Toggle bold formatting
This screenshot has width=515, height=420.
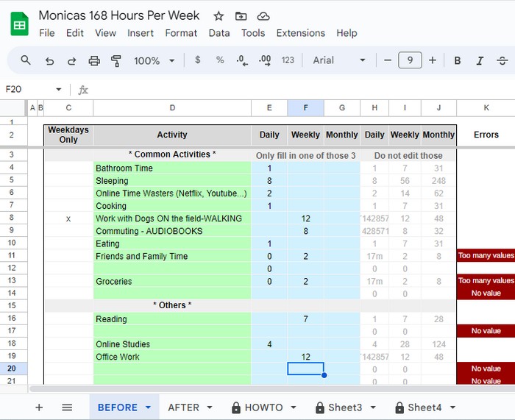point(457,60)
